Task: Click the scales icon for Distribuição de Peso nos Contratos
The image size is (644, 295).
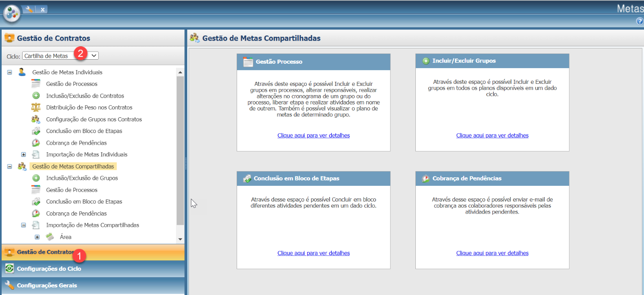Action: (x=36, y=107)
